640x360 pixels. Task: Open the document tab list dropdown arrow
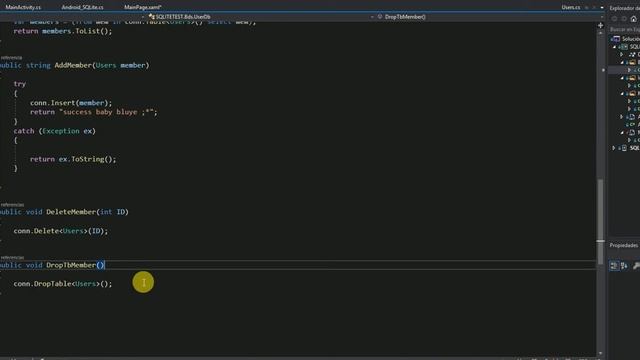(x=602, y=7)
